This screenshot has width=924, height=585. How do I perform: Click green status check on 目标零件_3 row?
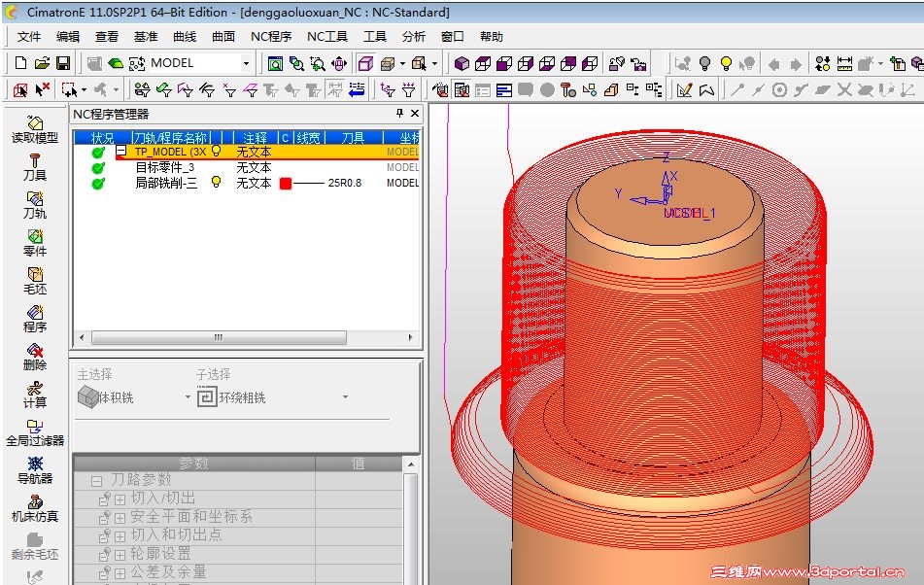pyautogui.click(x=98, y=167)
